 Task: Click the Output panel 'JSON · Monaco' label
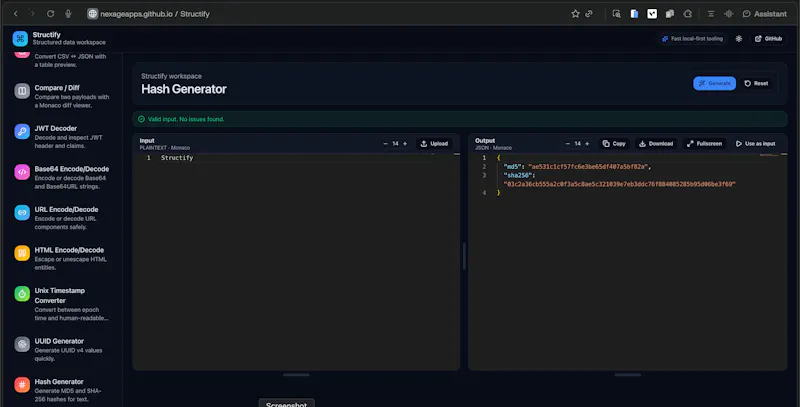[x=493, y=148]
